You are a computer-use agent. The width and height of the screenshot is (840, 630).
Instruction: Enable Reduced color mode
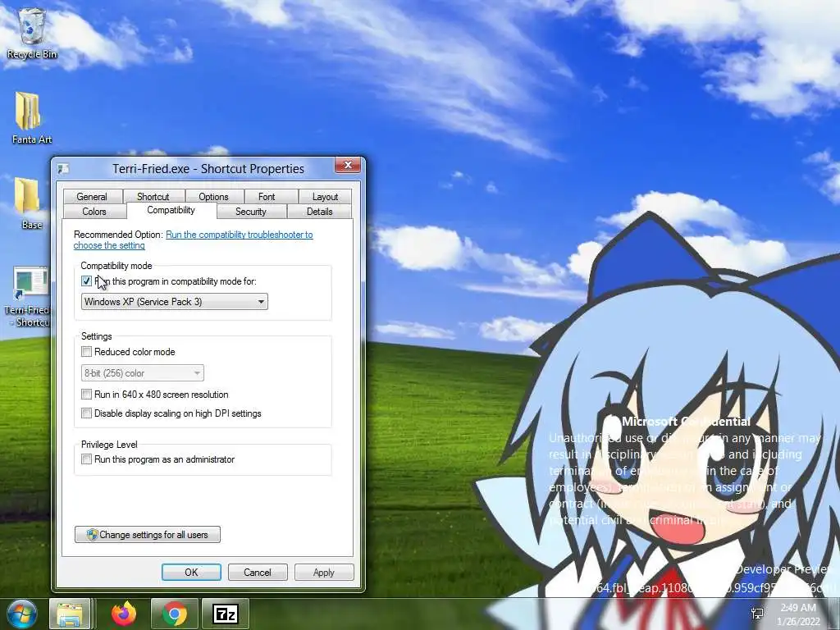click(86, 352)
